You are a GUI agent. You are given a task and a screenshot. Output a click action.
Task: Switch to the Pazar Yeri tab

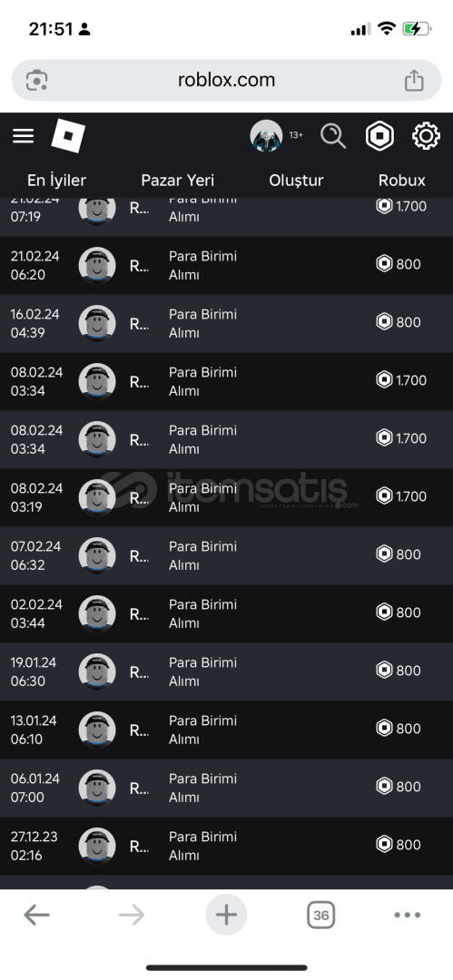click(178, 180)
